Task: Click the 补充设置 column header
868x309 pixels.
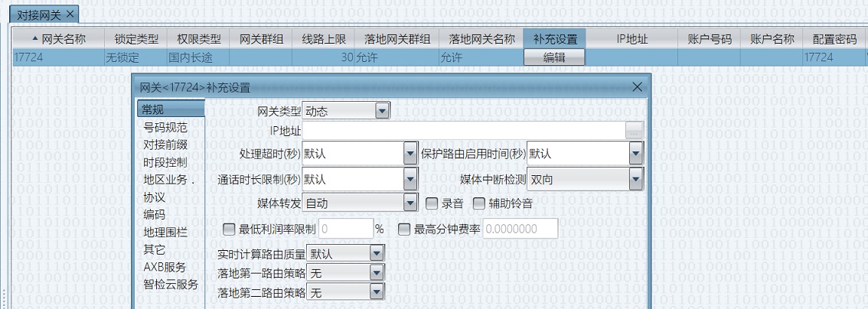Action: pyautogui.click(x=555, y=39)
